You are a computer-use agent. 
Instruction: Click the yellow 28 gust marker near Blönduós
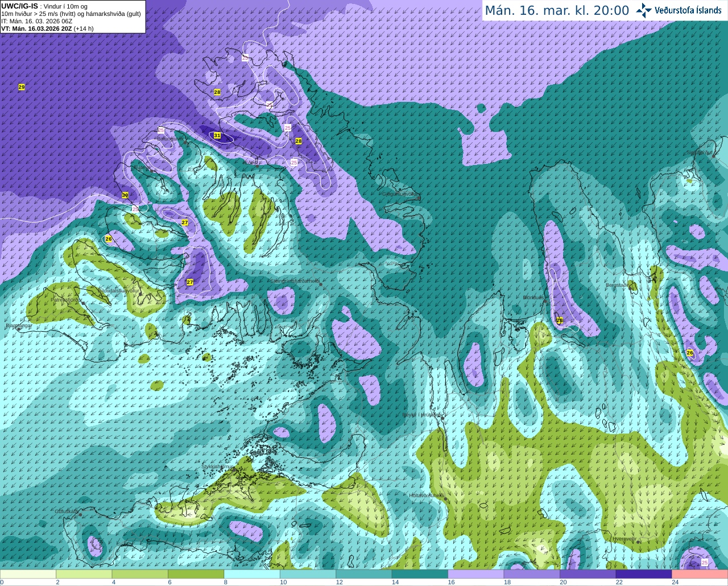click(560, 320)
